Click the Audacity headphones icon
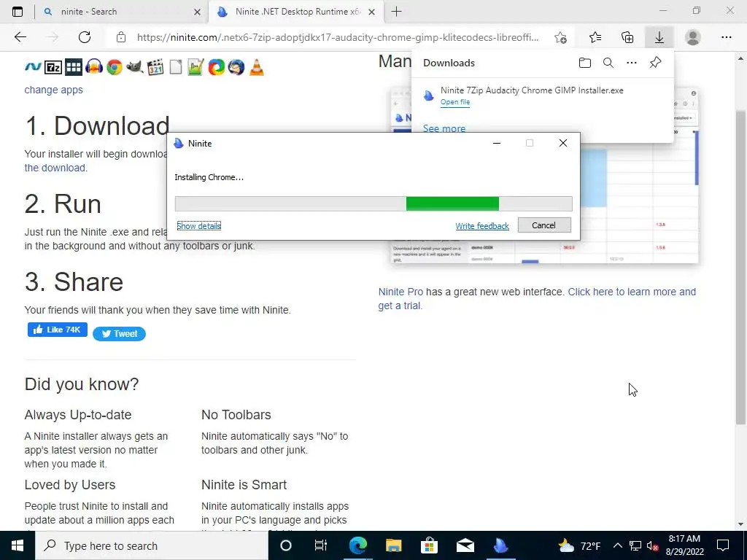Image resolution: width=747 pixels, height=560 pixels. [94, 67]
